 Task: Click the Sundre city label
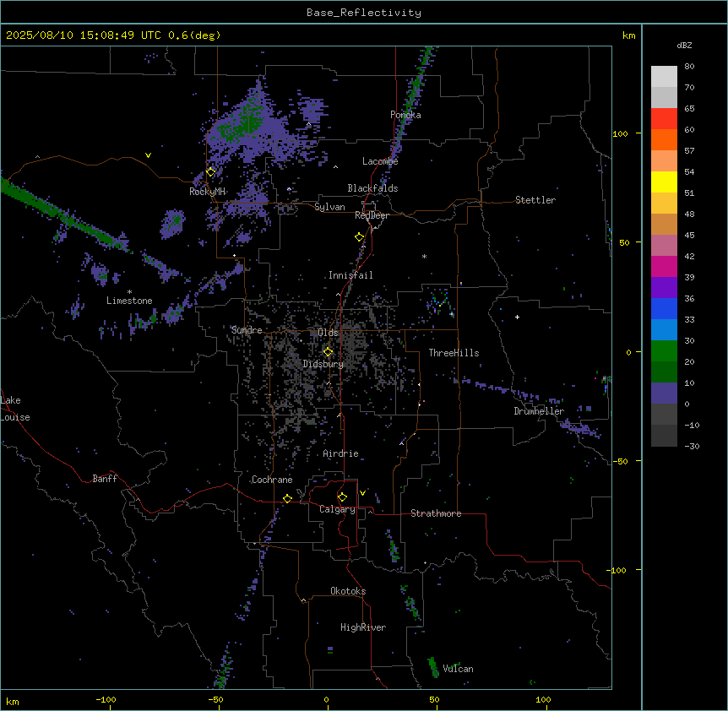(247, 330)
